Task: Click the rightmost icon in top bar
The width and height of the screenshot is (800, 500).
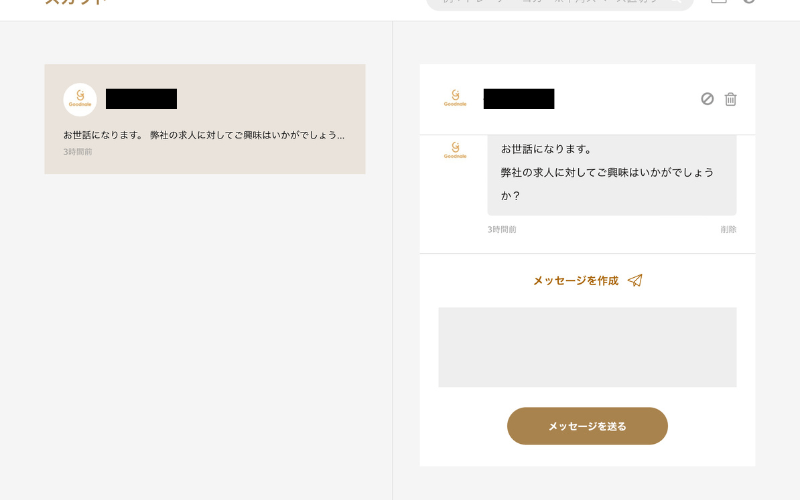Action: point(749,2)
